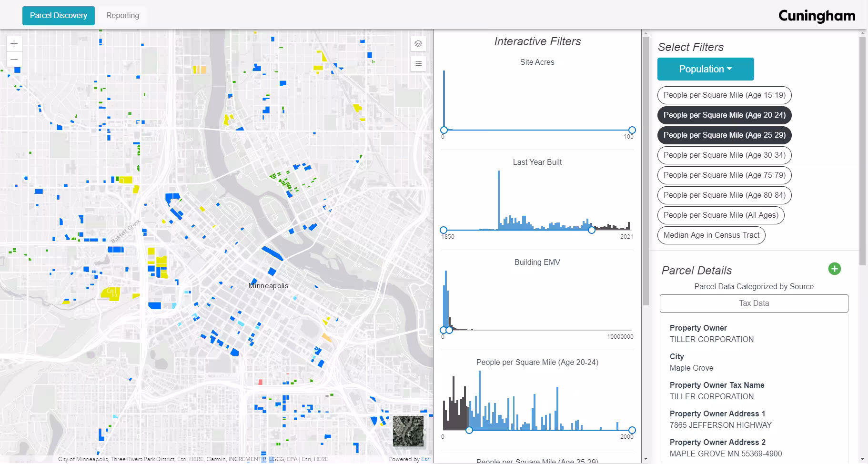Switch to satellite basemap thumbnail
868x464 pixels.
point(408,431)
